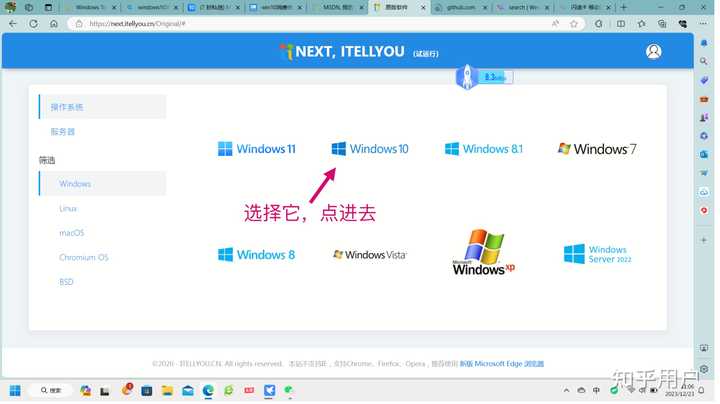This screenshot has width=720, height=404.
Task: Open the user account avatar icon
Action: (x=653, y=51)
